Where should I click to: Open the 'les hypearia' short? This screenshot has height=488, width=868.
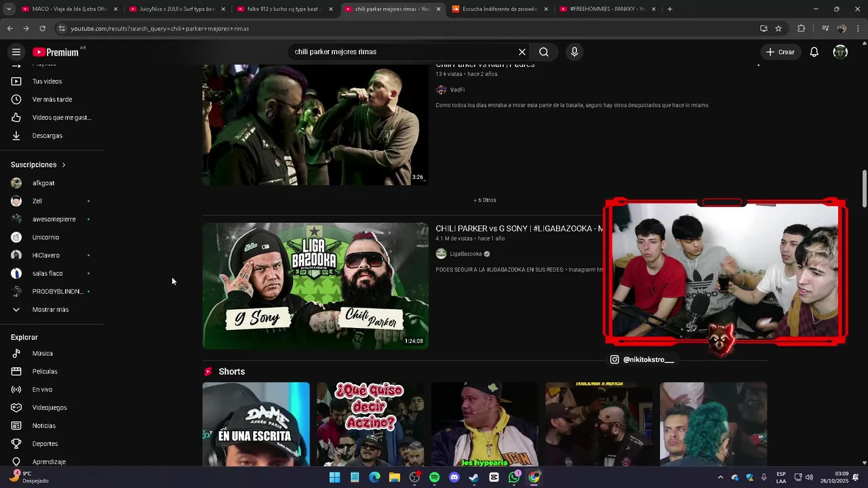click(485, 424)
